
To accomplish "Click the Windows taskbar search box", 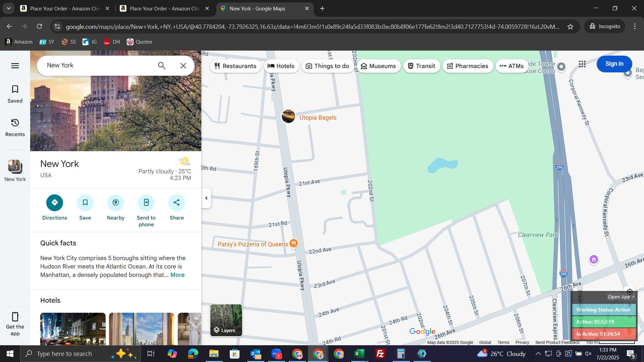I will tap(80, 354).
